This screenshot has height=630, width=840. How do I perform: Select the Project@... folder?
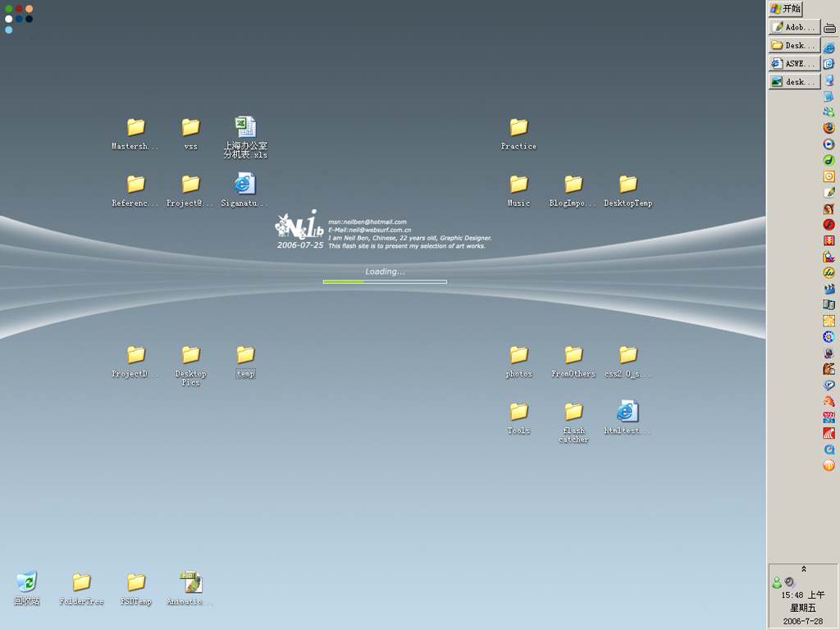[x=190, y=190]
